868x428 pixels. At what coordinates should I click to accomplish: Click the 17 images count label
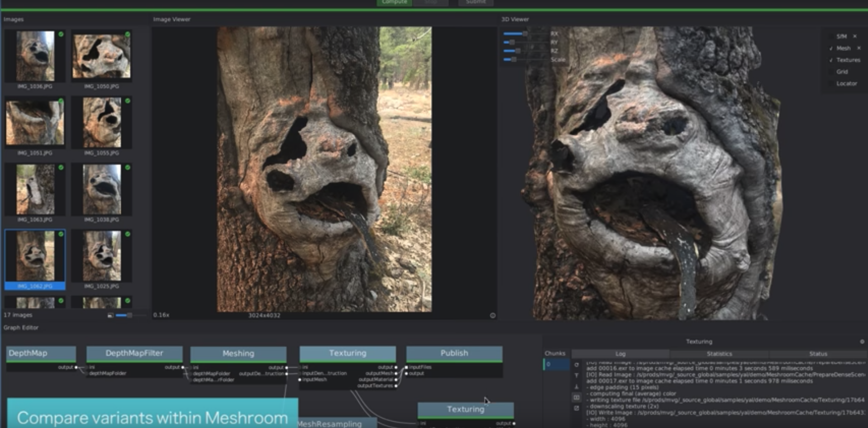click(x=18, y=315)
